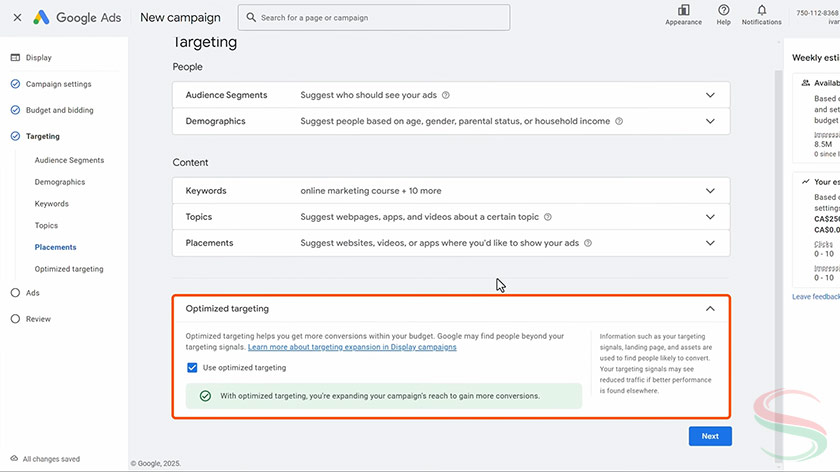This screenshot has width=840, height=472.
Task: Open Learn more about targeting expansion link
Action: click(352, 347)
